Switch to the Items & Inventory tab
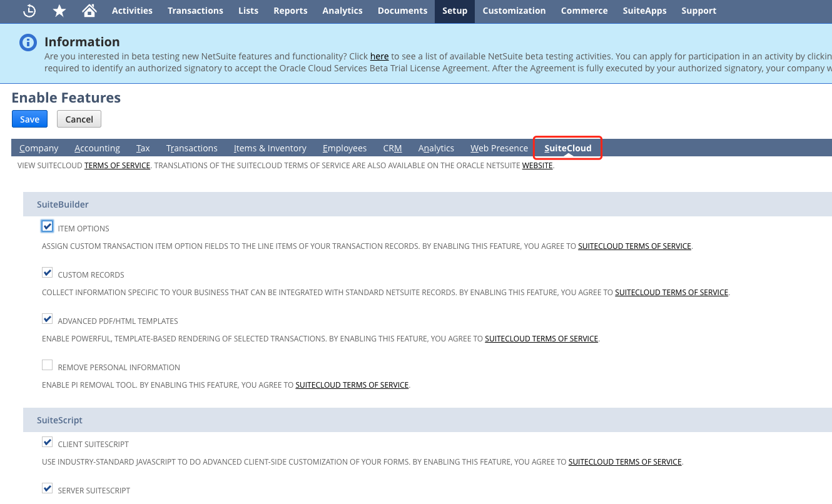The image size is (832, 504). click(270, 148)
